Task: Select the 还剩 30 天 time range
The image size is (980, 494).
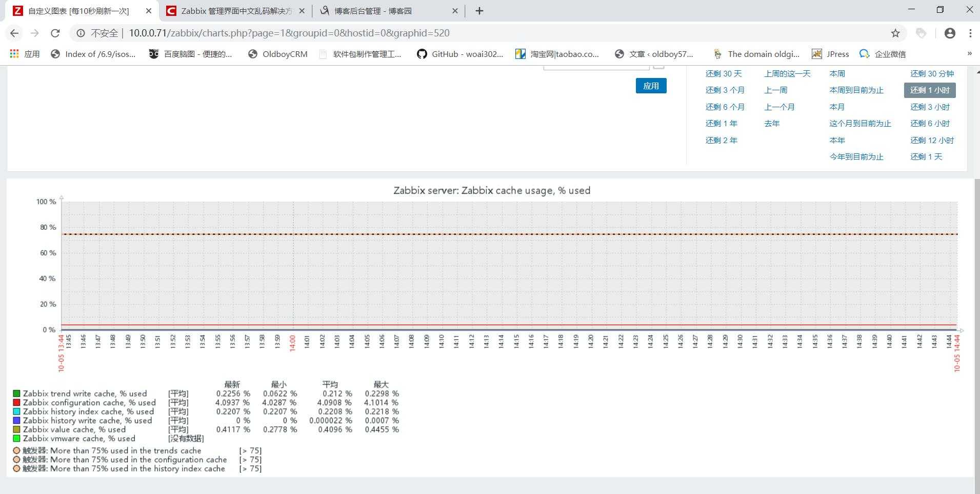Action: (723, 74)
